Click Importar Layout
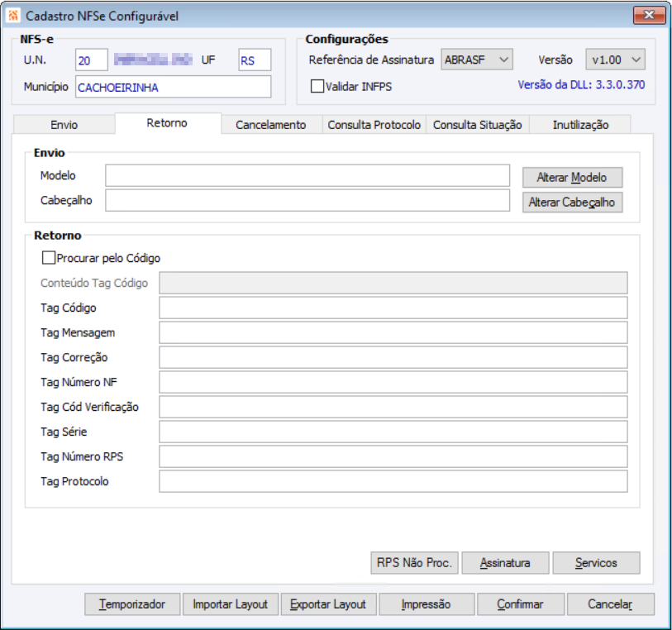This screenshot has width=672, height=630. tap(231, 604)
